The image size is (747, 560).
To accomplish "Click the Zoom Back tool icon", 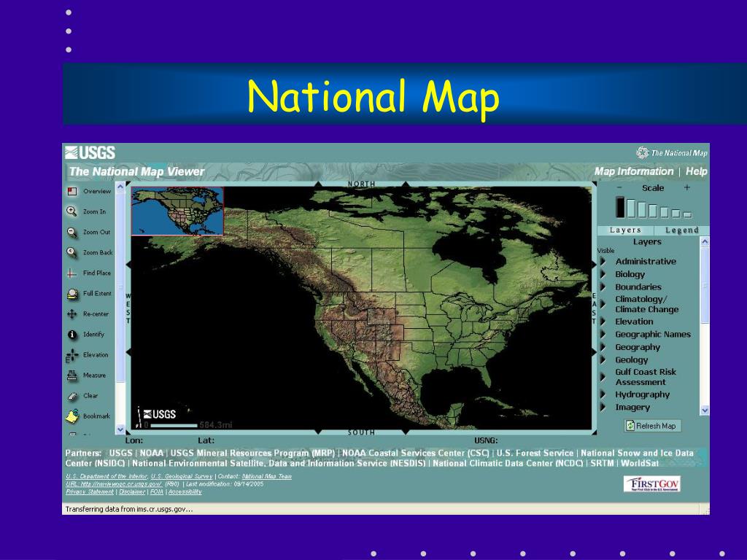I will [72, 252].
